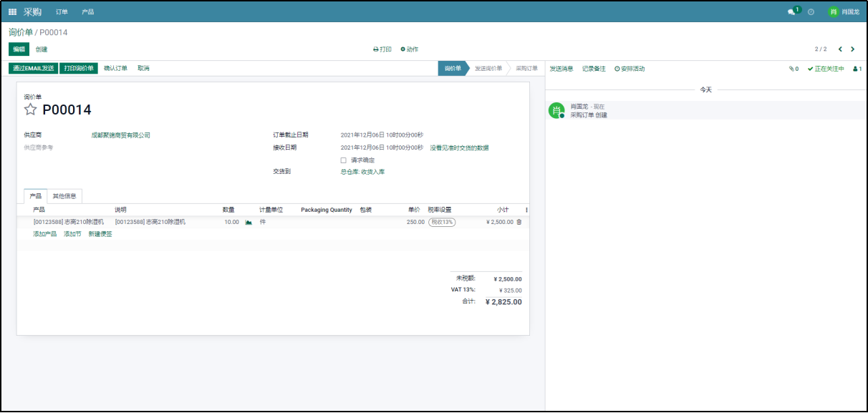Open the 打印 print dropdown
This screenshot has height=413, width=868.
tap(382, 49)
